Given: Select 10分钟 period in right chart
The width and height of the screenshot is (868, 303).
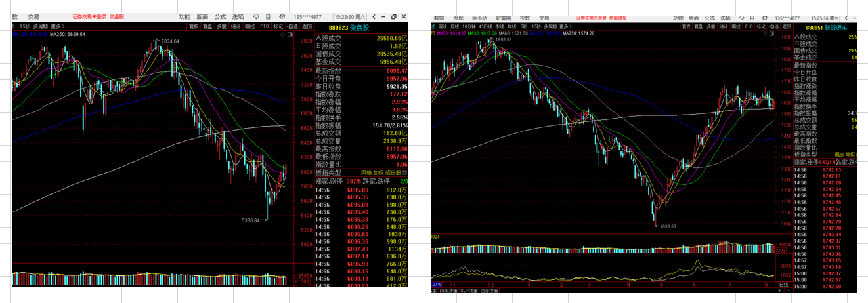Looking at the screenshot, I should 469,27.
